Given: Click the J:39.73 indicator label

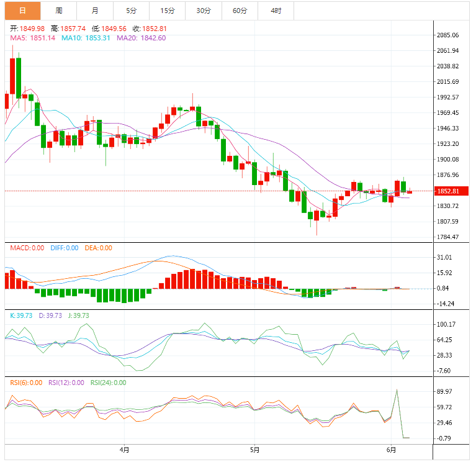Looking at the screenshot, I should (79, 315).
